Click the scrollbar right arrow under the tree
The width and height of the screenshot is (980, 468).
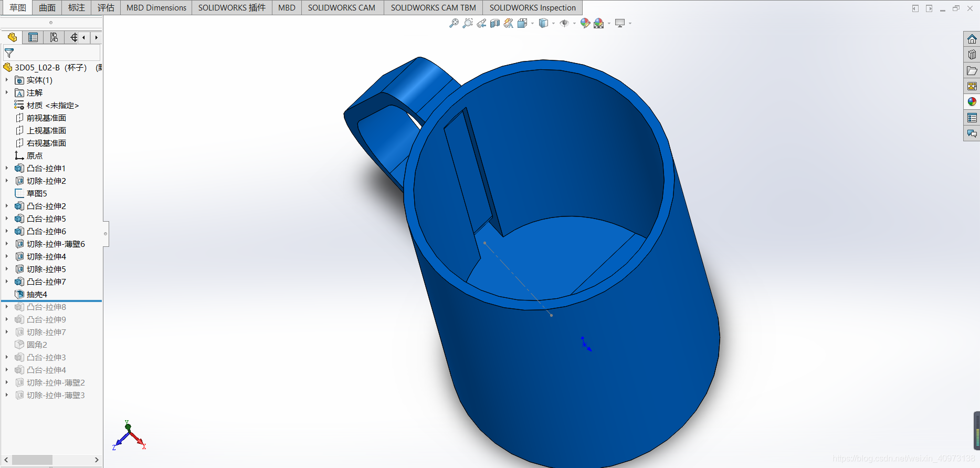pos(97,460)
